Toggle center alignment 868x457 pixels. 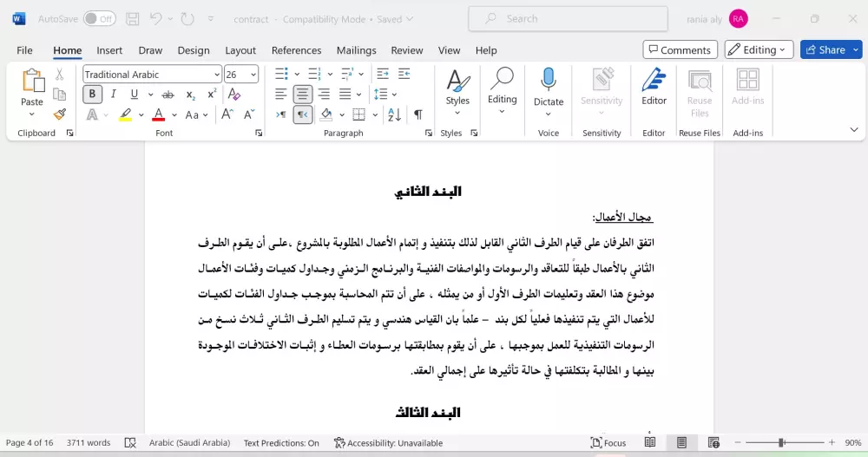click(302, 95)
